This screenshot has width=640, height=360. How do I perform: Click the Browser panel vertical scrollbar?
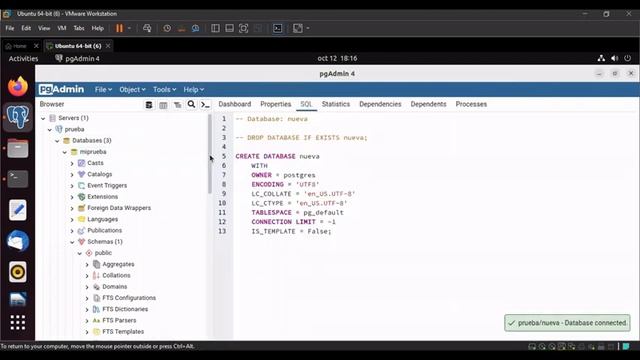[210, 154]
